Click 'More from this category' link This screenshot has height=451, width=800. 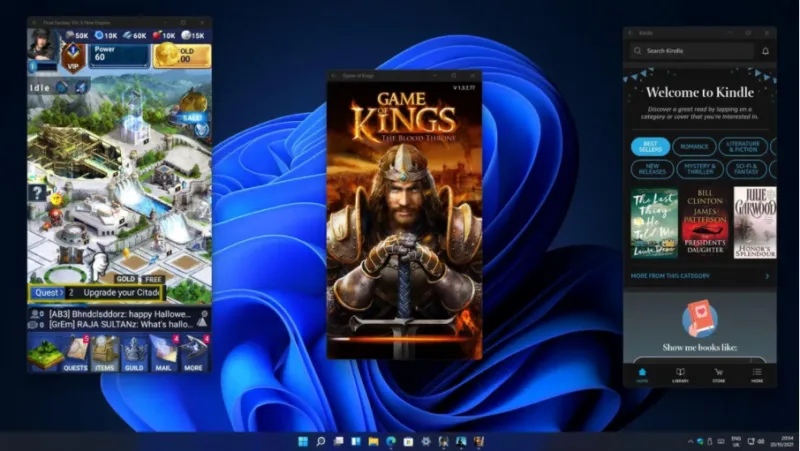670,276
